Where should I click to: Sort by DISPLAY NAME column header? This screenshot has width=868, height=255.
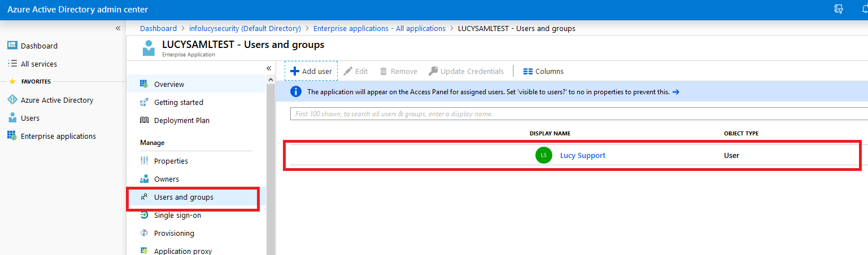pyautogui.click(x=550, y=134)
